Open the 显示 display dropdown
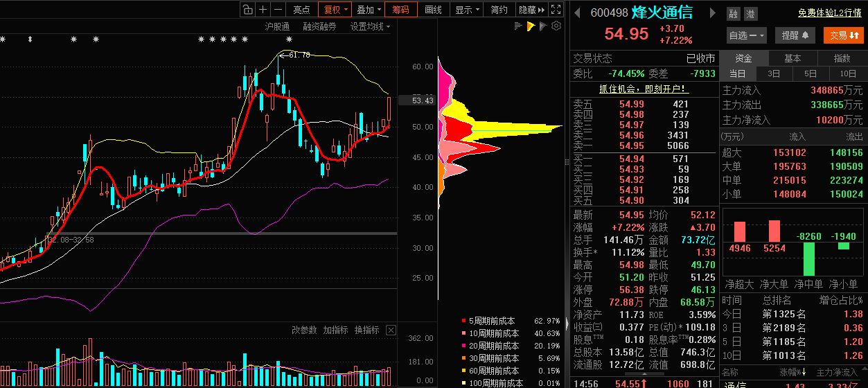 click(x=467, y=10)
